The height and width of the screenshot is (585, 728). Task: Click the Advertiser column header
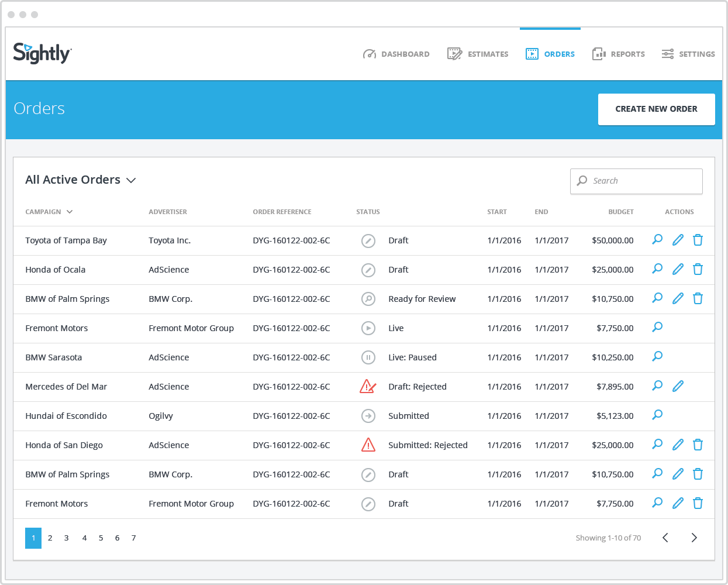(x=168, y=212)
